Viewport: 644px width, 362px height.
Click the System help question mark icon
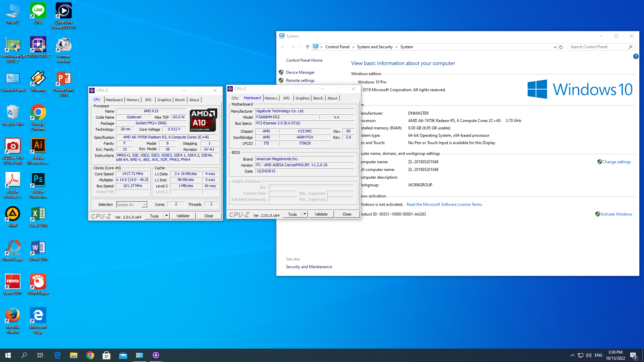coord(636,56)
